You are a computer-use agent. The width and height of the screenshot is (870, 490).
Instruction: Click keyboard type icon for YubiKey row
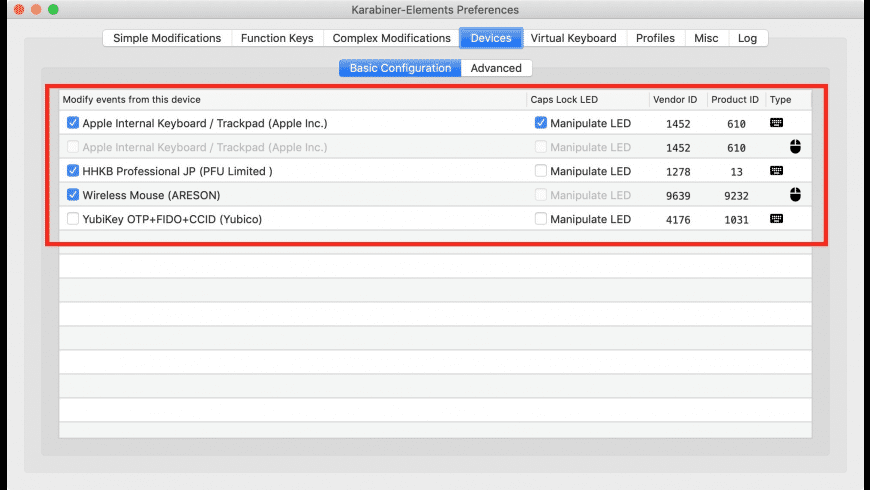pos(776,219)
